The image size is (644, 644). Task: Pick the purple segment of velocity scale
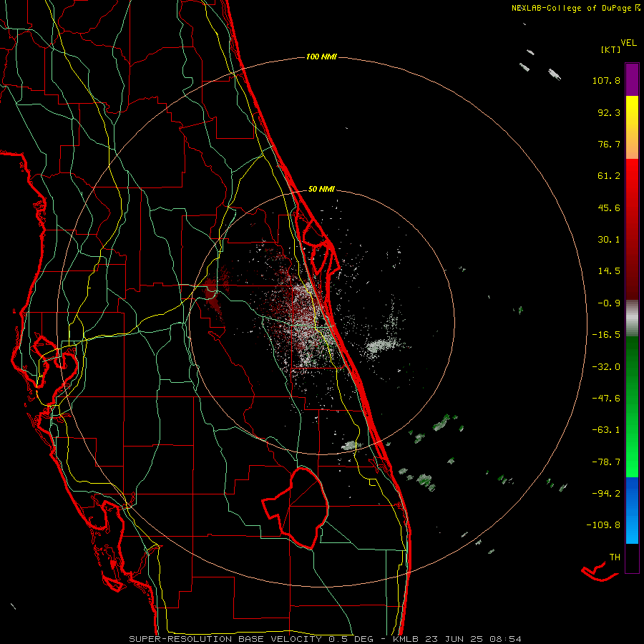632,79
